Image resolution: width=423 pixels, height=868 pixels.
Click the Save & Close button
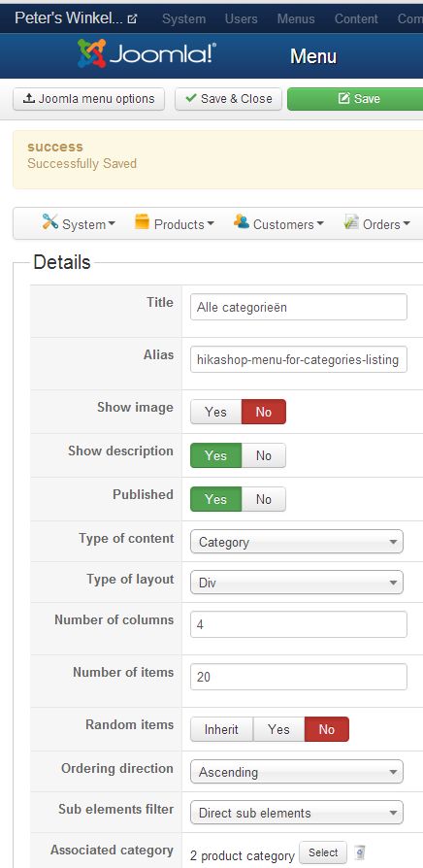(228, 99)
